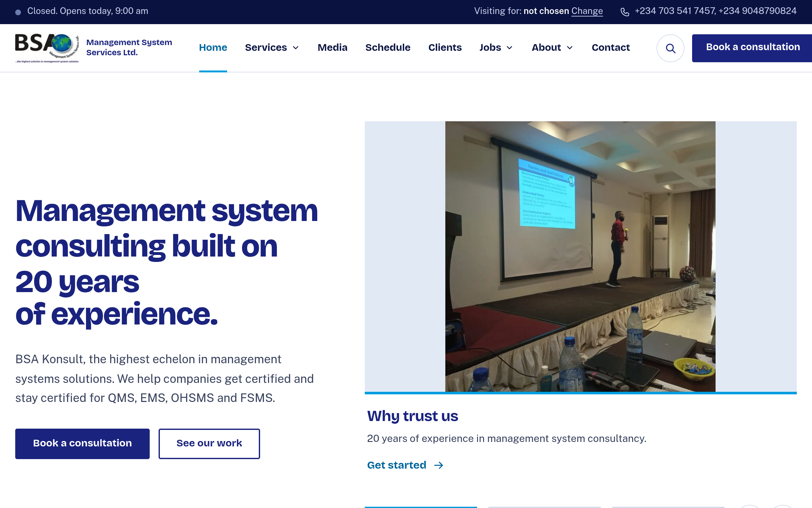Click Change visiting location link

587,11
